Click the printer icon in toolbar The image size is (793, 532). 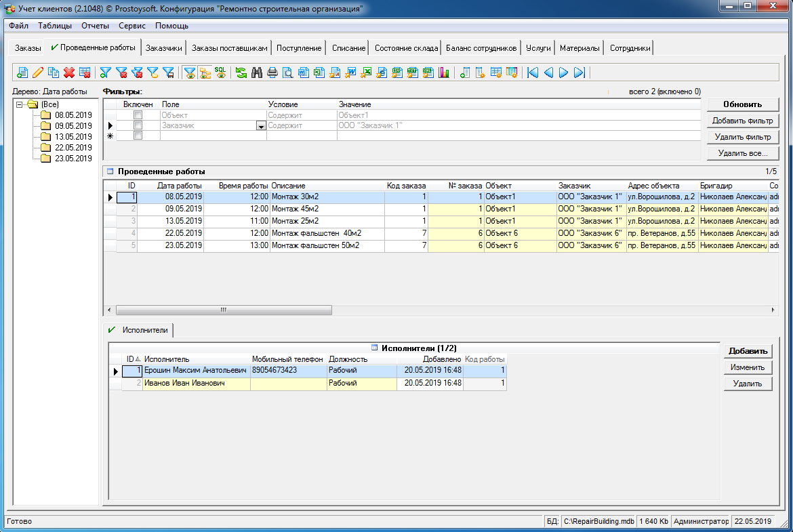[272, 73]
